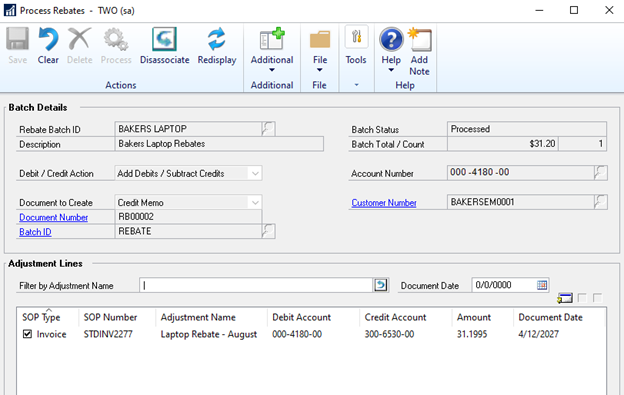
Task: Expand Document to Create dropdown
Action: pos(255,202)
